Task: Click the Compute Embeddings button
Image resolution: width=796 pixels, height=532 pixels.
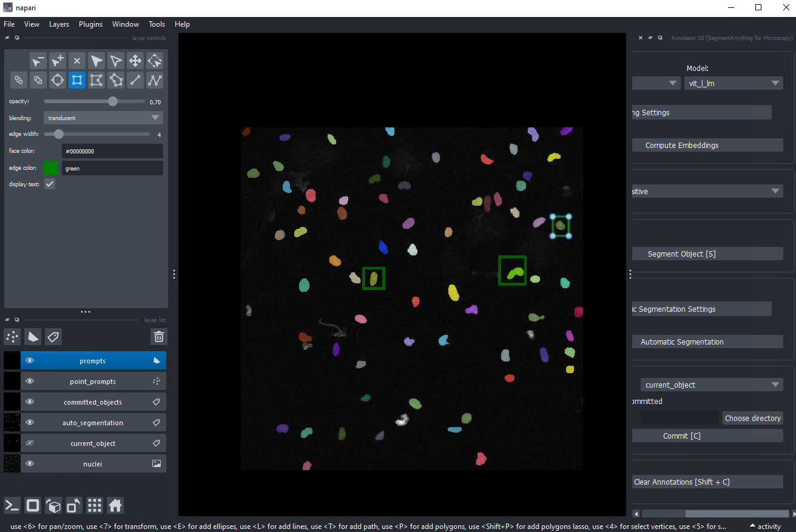Action: click(x=707, y=146)
